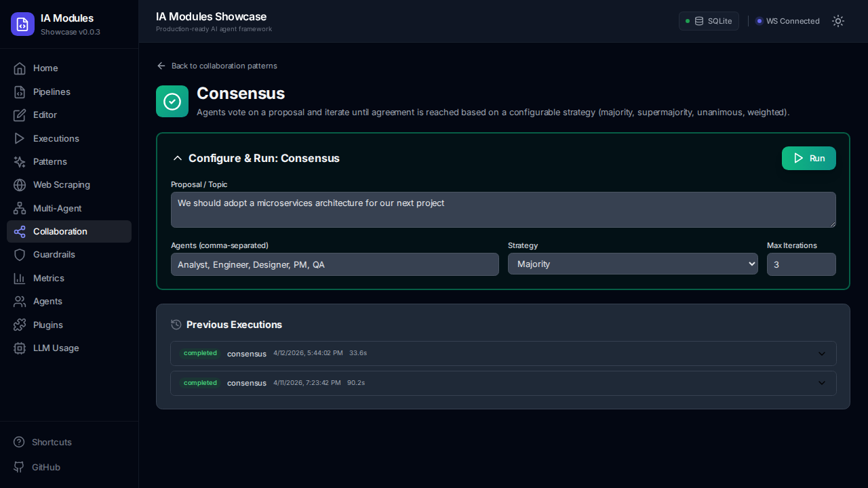Open Guardrails from the sidebar
This screenshot has width=868, height=488.
click(x=21, y=254)
